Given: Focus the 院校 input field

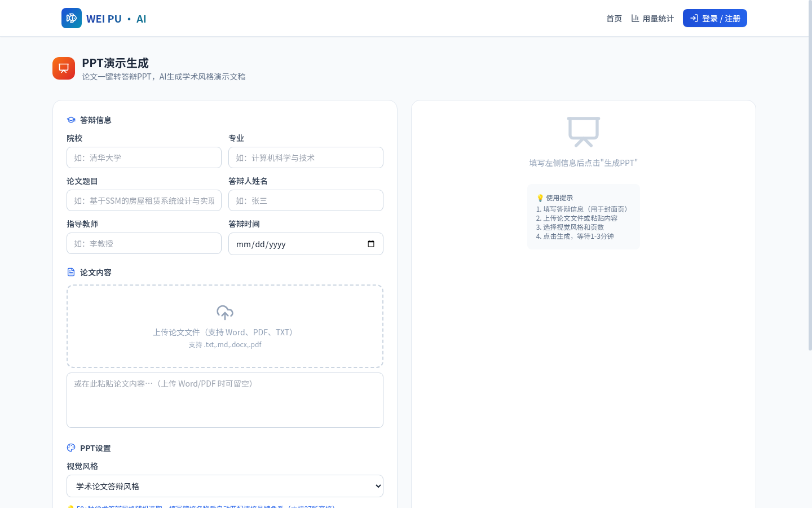Looking at the screenshot, I should tap(144, 157).
